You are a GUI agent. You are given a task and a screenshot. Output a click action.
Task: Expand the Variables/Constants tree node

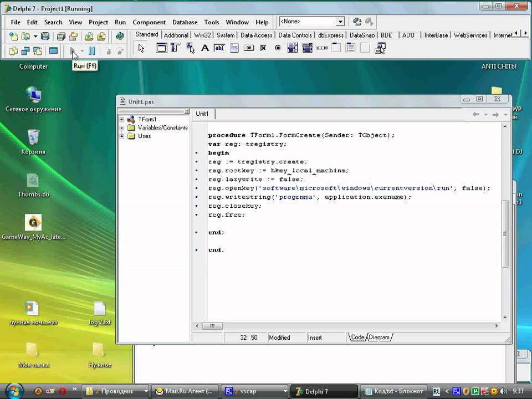tap(122, 128)
